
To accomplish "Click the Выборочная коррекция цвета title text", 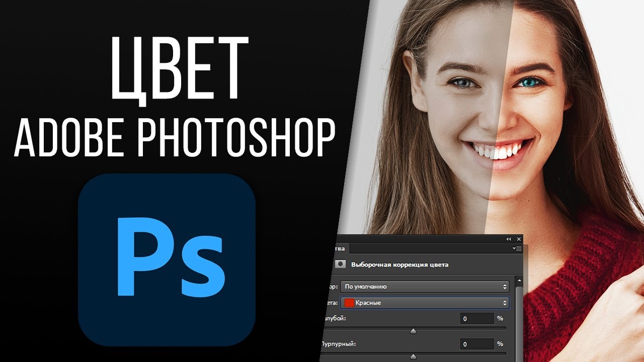I will [x=399, y=264].
